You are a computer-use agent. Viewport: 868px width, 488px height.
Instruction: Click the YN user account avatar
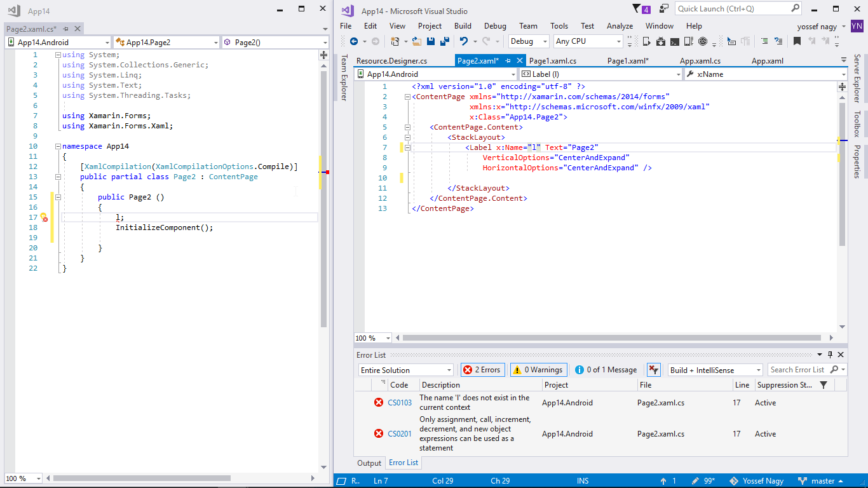857,26
